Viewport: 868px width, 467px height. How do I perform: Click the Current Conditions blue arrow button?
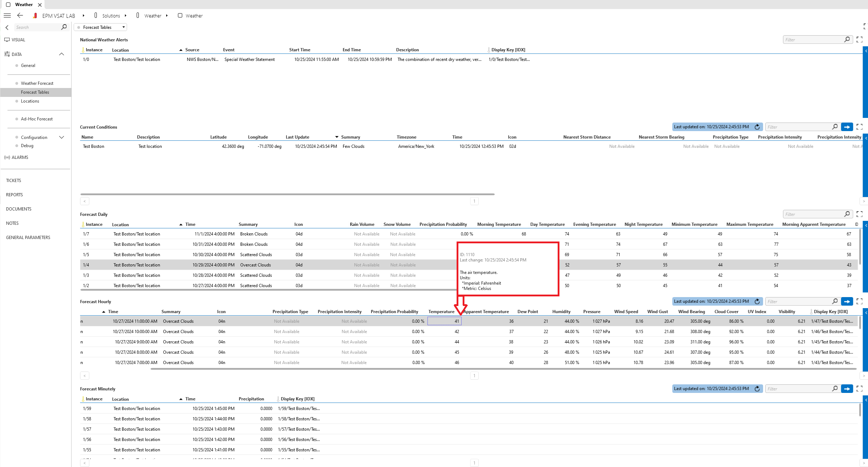[x=847, y=127]
